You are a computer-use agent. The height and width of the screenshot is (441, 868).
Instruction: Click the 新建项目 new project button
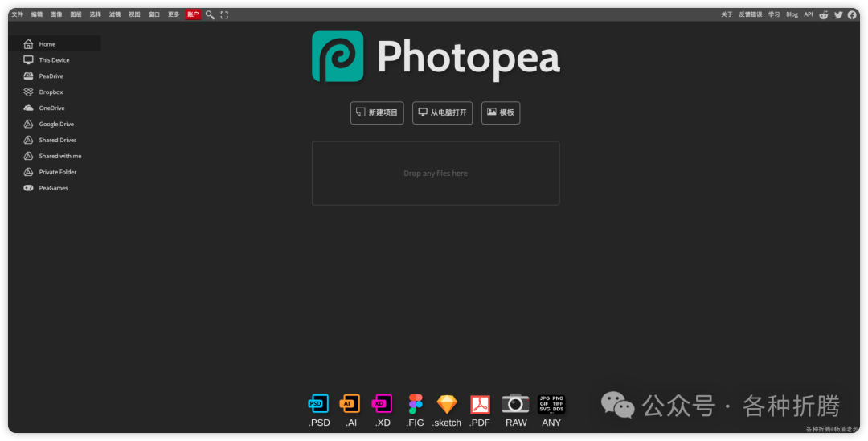tap(377, 113)
